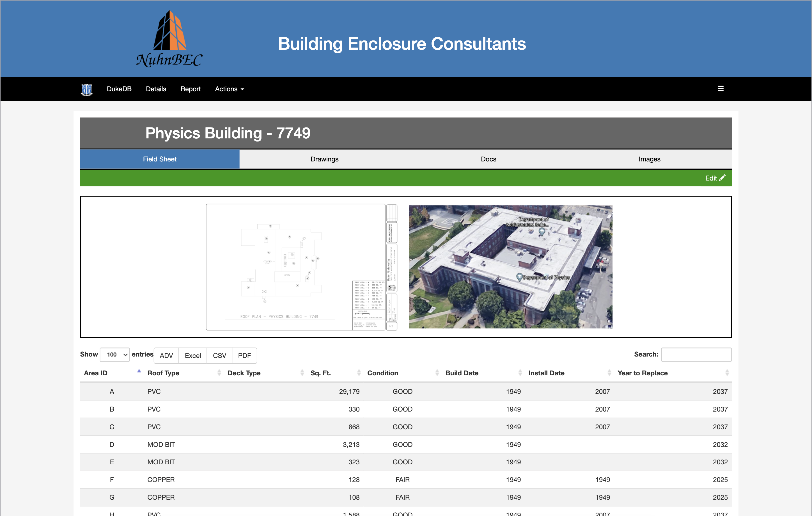Click into the Search input field
812x516 pixels.
pos(696,355)
